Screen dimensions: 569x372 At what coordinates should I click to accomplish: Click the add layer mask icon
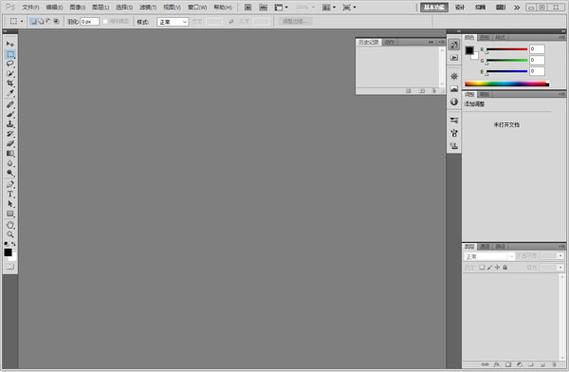pyautogui.click(x=508, y=364)
